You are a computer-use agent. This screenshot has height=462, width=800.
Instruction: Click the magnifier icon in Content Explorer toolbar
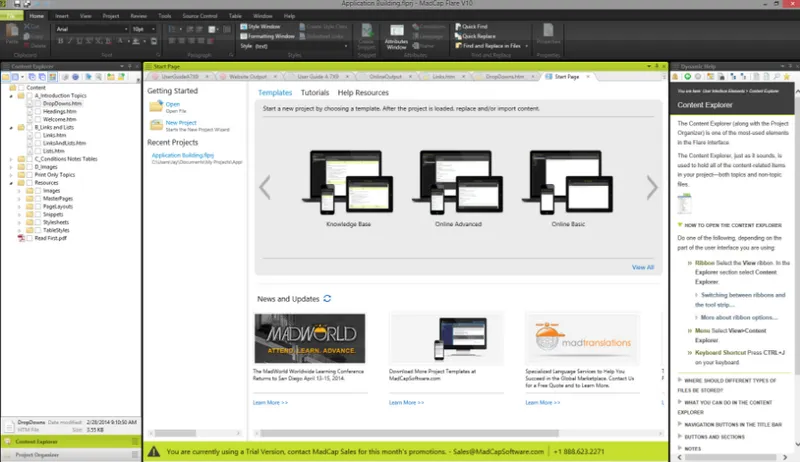point(98,77)
